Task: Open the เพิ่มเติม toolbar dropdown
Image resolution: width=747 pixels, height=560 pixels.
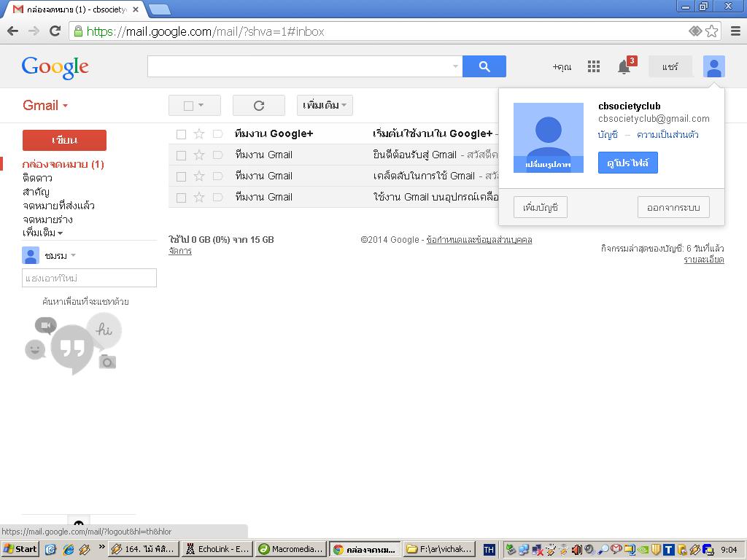Action: coord(325,105)
